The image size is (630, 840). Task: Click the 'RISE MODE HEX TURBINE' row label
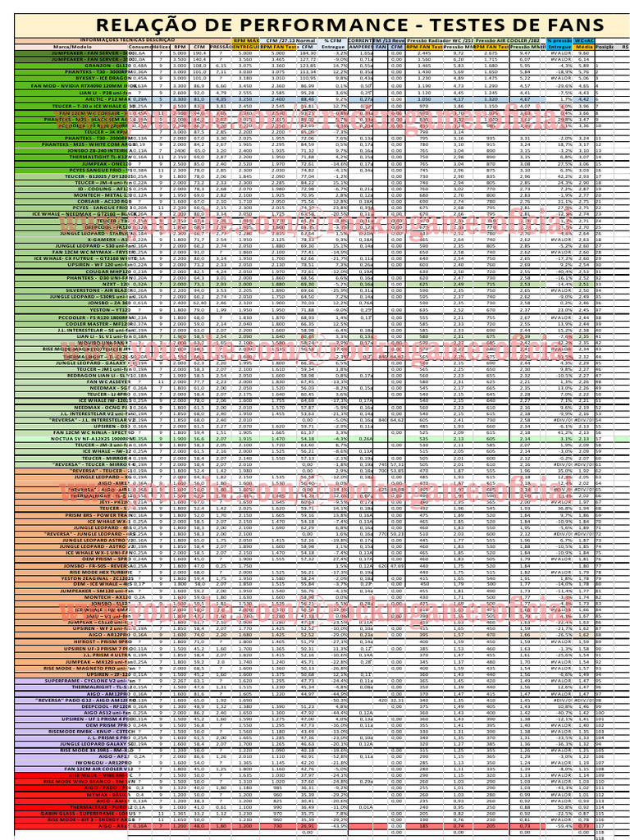101,572
